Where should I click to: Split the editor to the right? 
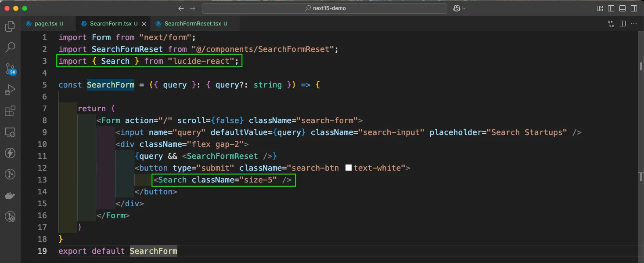pyautogui.click(x=622, y=24)
